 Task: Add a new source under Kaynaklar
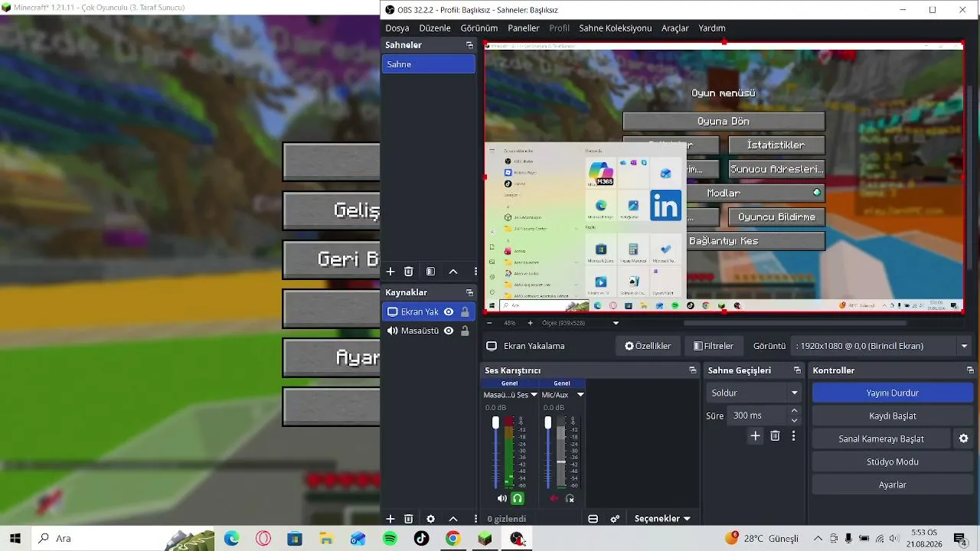click(390, 519)
